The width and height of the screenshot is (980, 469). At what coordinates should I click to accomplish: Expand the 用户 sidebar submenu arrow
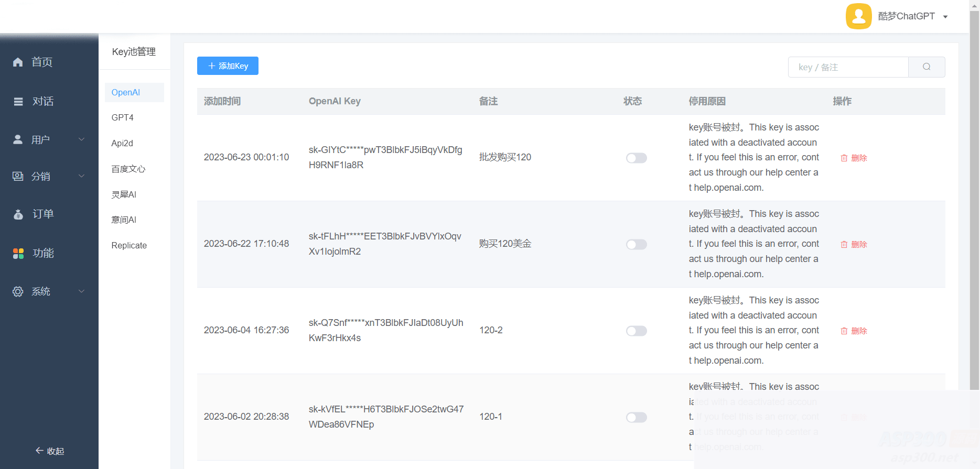[81, 139]
